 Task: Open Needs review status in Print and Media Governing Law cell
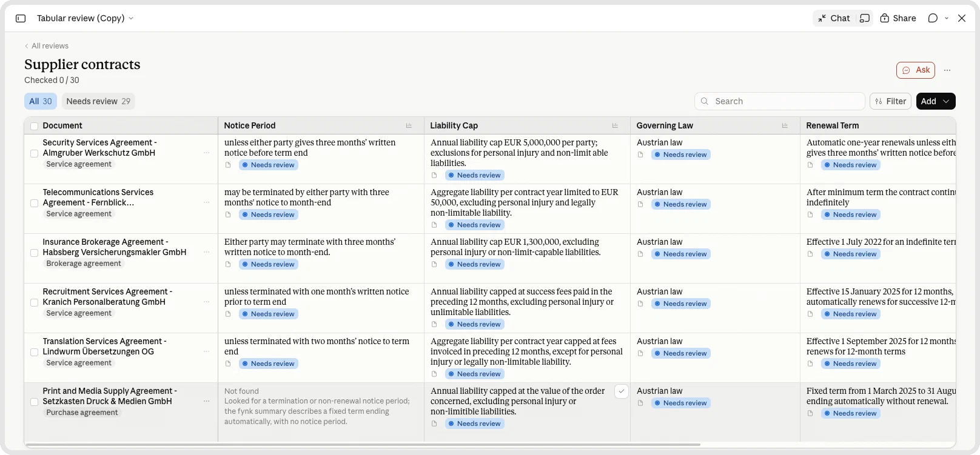pyautogui.click(x=680, y=403)
